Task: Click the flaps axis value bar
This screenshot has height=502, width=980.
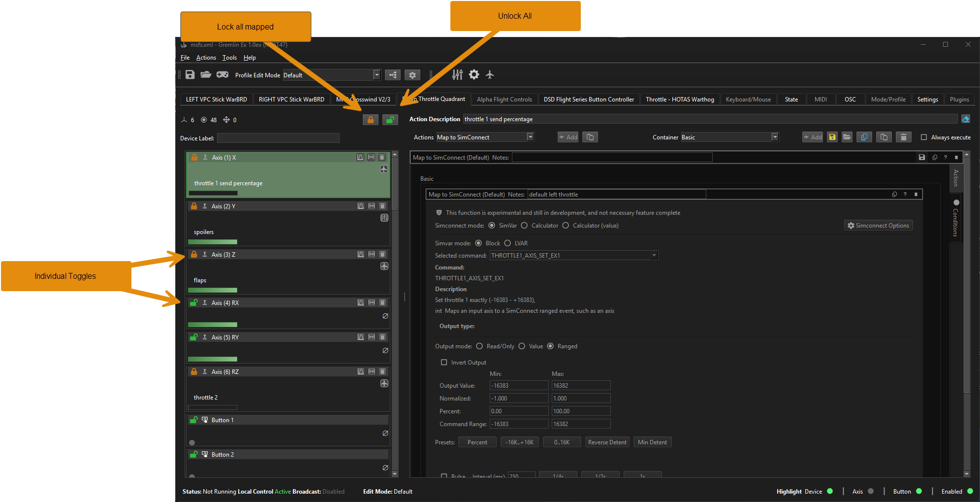Action: (213, 290)
